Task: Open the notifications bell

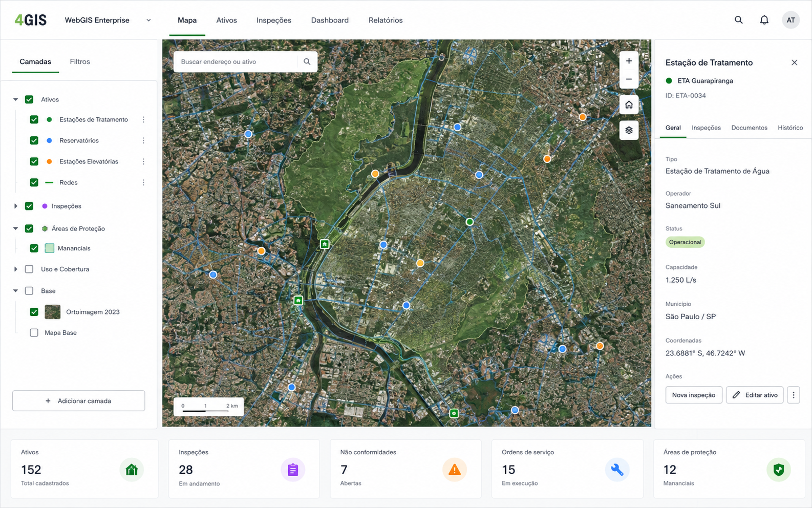Action: coord(764,20)
